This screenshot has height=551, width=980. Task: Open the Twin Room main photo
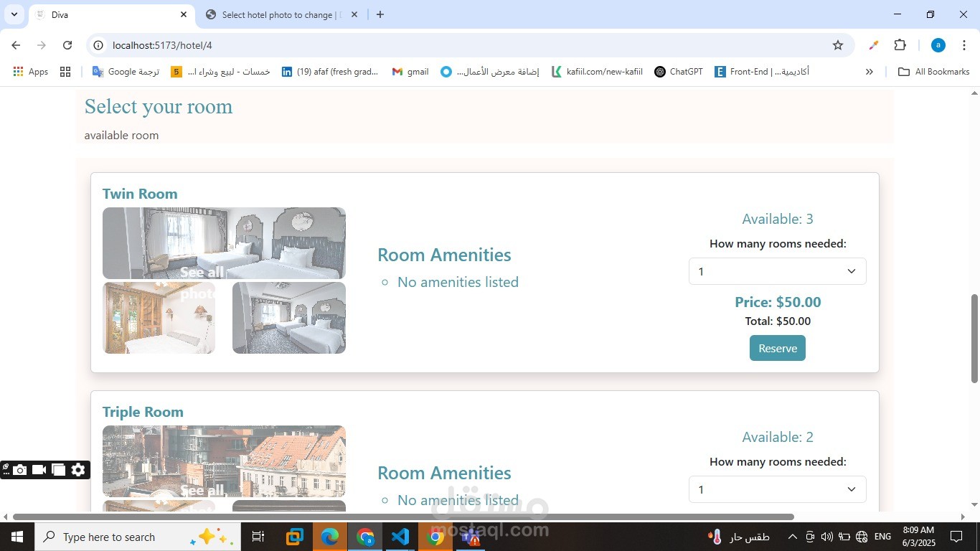224,243
